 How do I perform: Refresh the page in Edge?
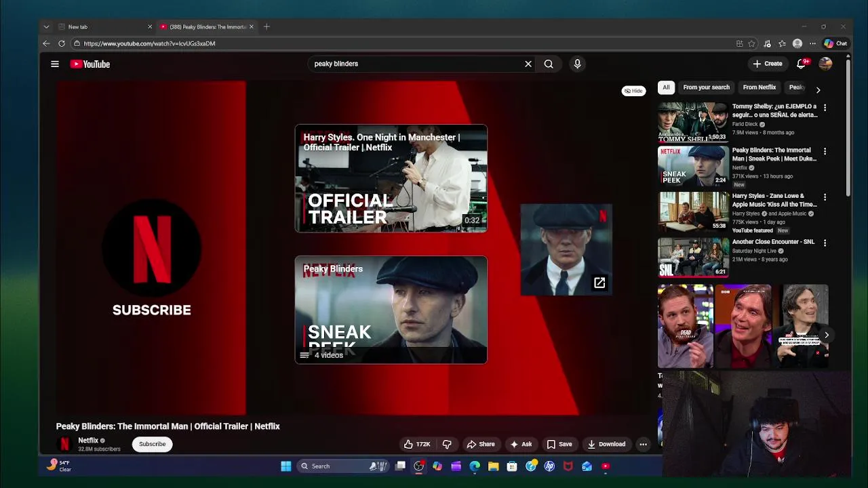pyautogui.click(x=61, y=43)
